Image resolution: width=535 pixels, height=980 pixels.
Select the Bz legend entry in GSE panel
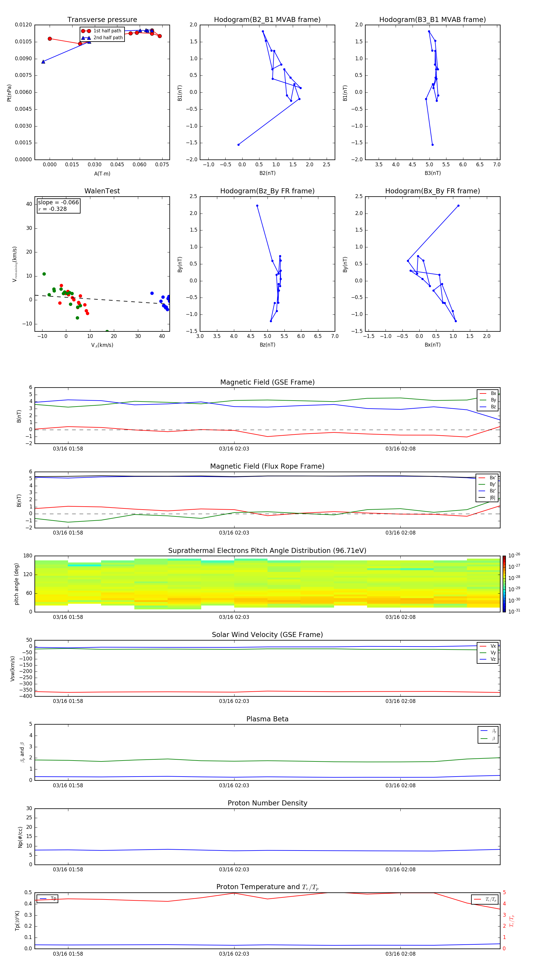point(488,407)
